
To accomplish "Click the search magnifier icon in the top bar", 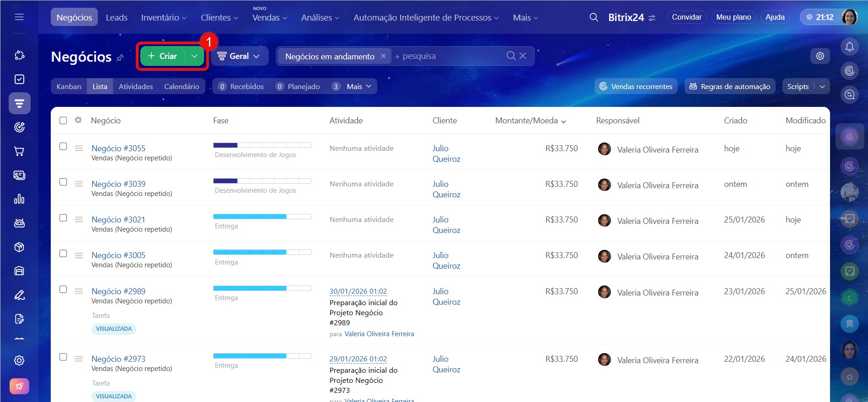I will [594, 17].
